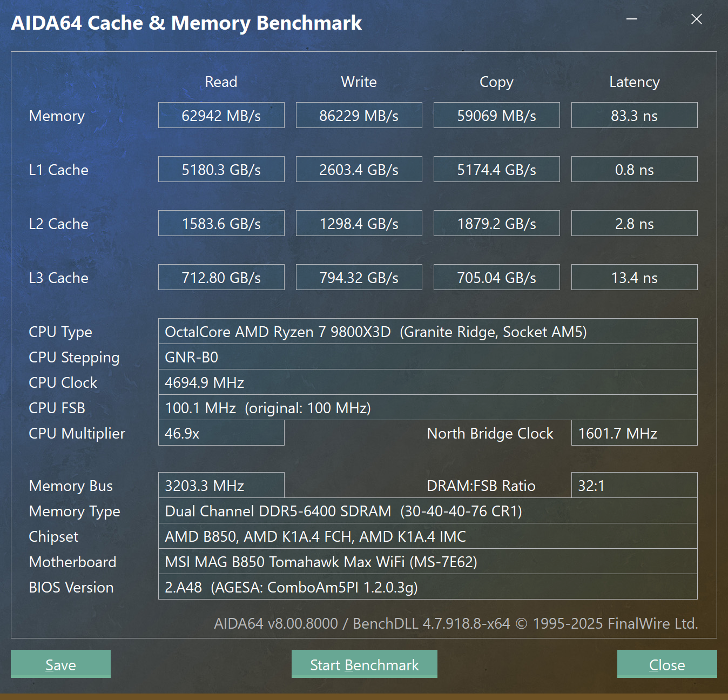
Task: Focus the L3 Cache copy value 705.04 GB/s
Action: 497,277
